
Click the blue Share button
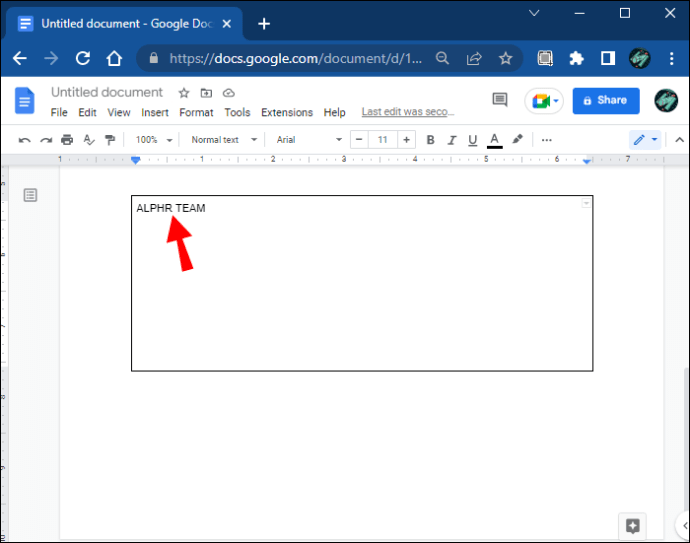click(606, 100)
